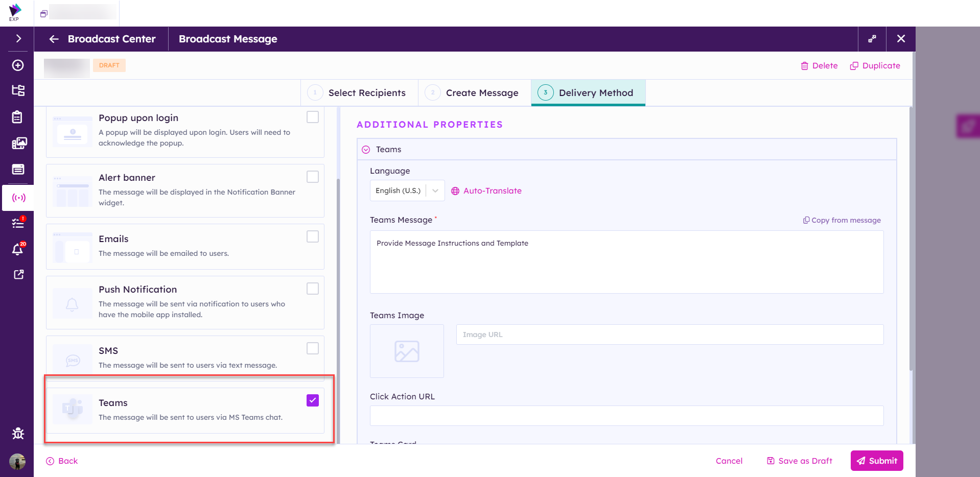The width and height of the screenshot is (980, 477).
Task: Check the Push Notification checkbox
Action: click(313, 289)
